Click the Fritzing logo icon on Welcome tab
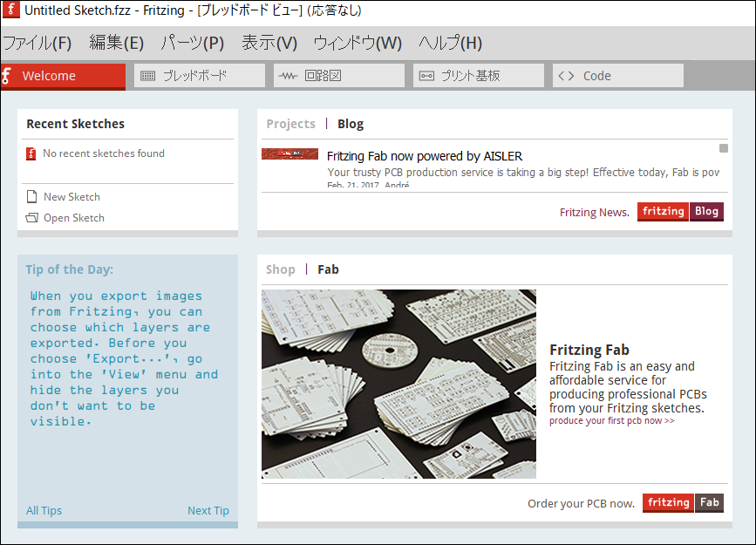The image size is (756, 545). (6, 76)
